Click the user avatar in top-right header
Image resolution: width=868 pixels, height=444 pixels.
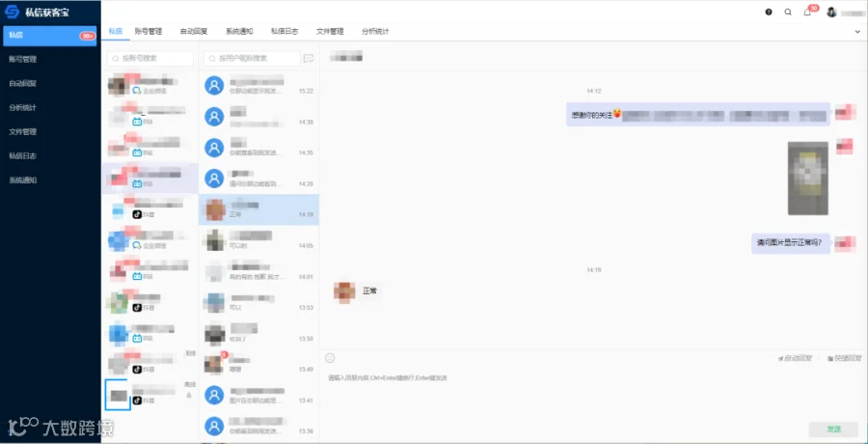[831, 13]
